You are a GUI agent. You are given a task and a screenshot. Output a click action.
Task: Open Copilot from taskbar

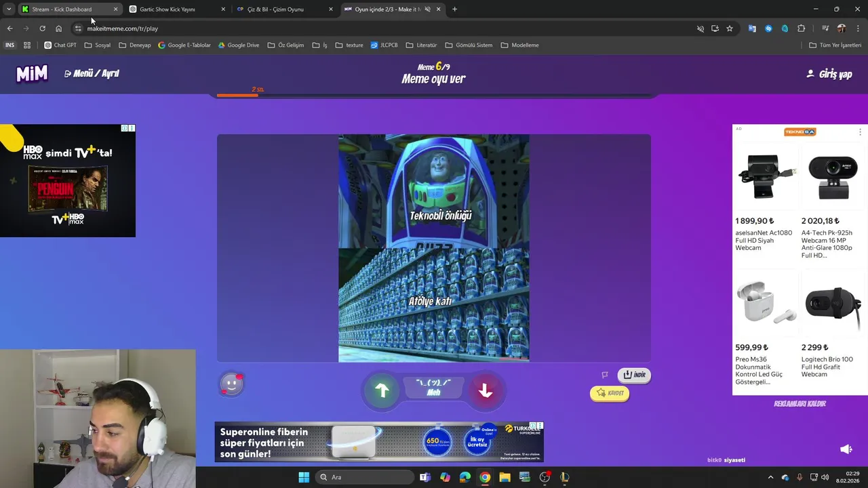[x=445, y=477]
